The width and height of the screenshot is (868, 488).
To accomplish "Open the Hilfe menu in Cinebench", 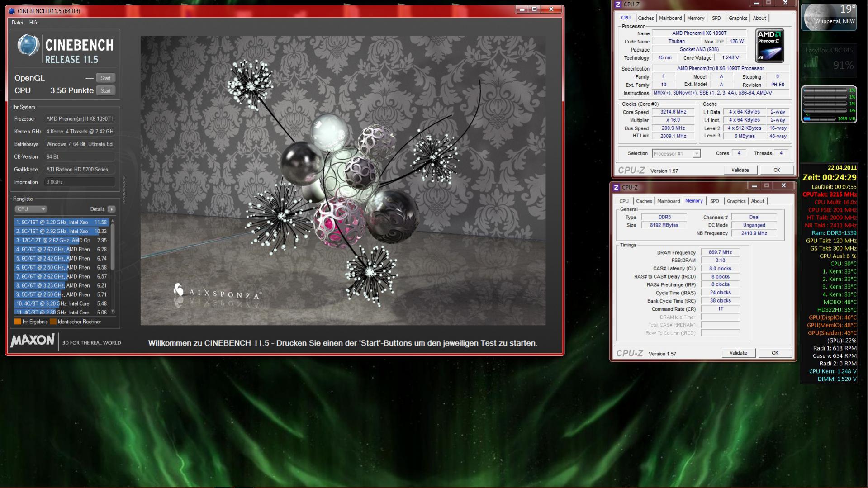I will pyautogui.click(x=34, y=23).
